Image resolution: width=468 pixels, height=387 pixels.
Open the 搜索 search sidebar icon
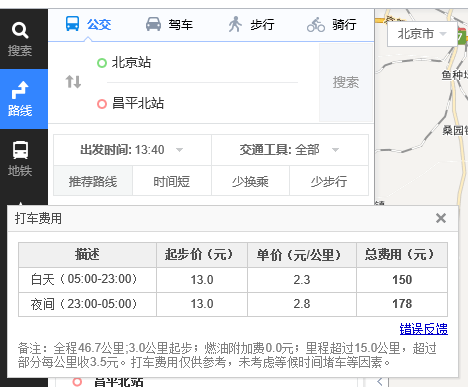click(20, 39)
